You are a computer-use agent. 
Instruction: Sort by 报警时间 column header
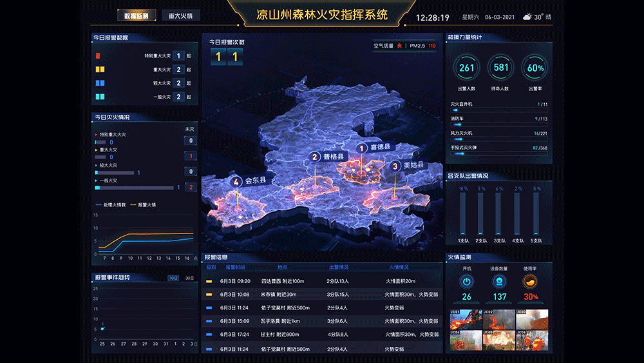coord(235,267)
